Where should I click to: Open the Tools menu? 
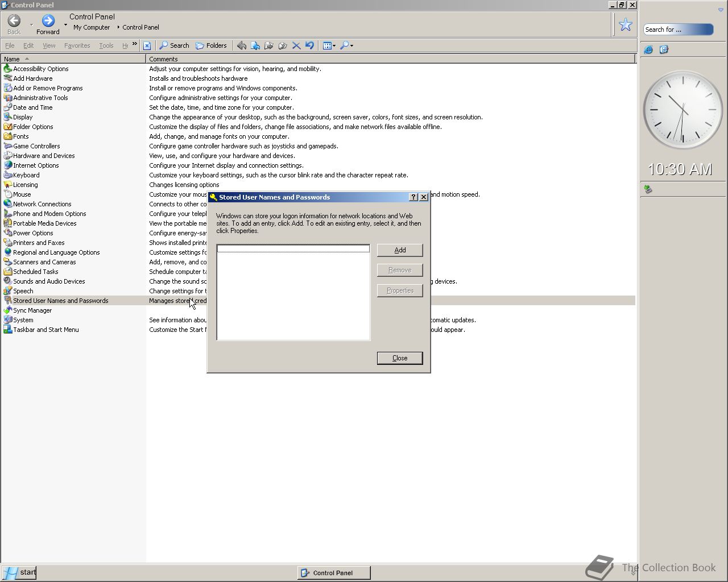point(106,45)
